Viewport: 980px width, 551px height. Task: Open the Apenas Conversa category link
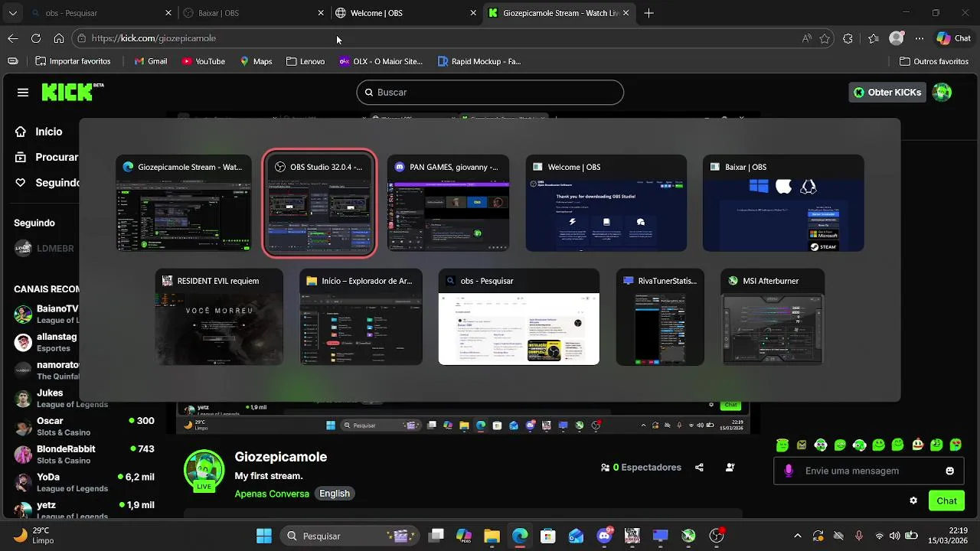[x=272, y=494]
